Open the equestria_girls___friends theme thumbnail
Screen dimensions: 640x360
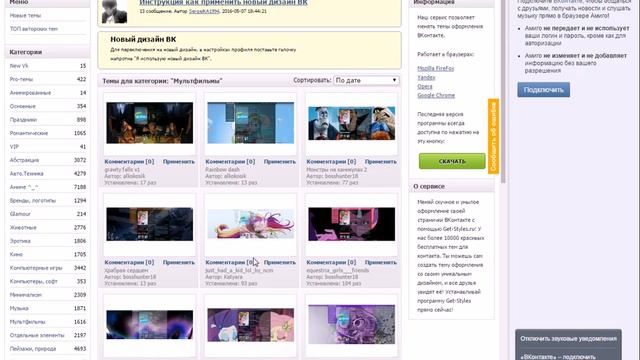(x=351, y=224)
